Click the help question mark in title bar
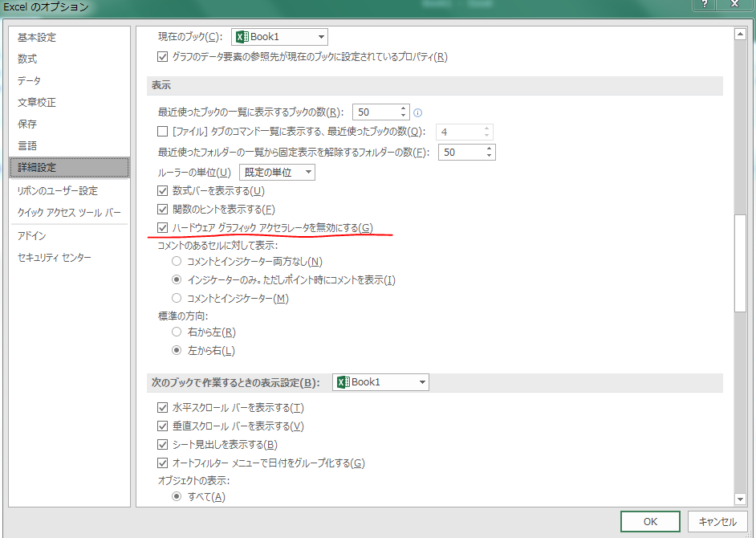 [705, 4]
